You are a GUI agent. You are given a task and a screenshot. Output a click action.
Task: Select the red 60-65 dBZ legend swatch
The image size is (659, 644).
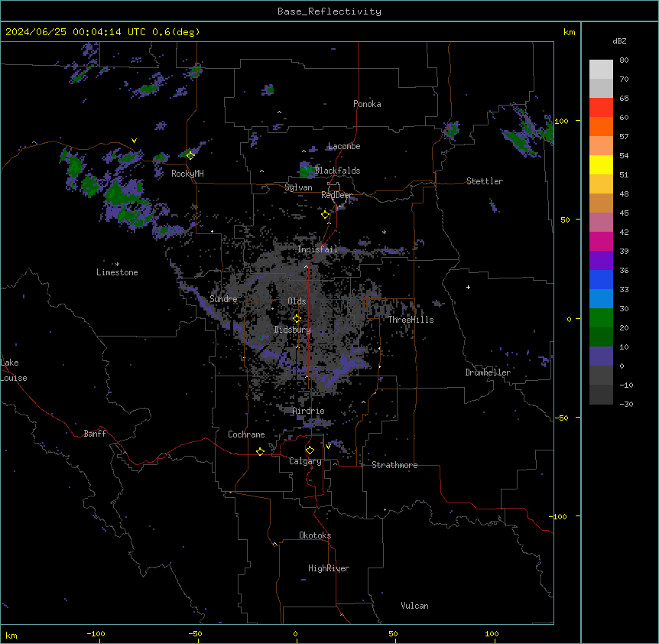tap(601, 108)
